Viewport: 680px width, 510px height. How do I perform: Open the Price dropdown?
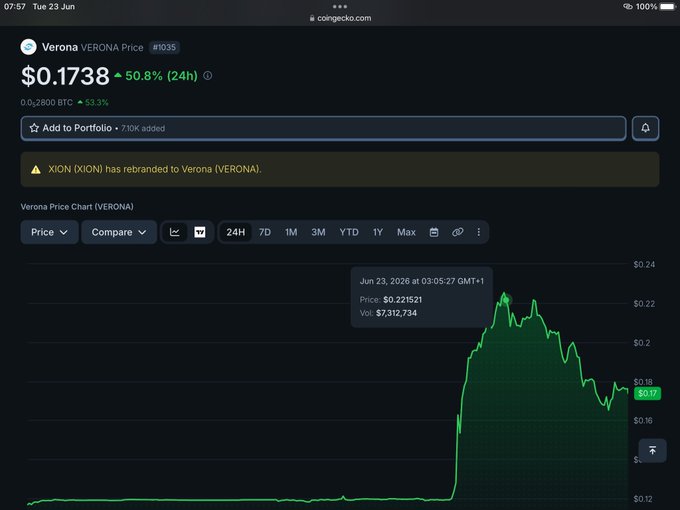(x=49, y=232)
